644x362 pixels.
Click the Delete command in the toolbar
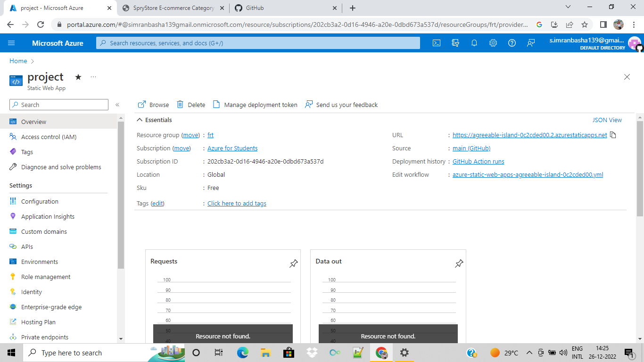pyautogui.click(x=191, y=105)
